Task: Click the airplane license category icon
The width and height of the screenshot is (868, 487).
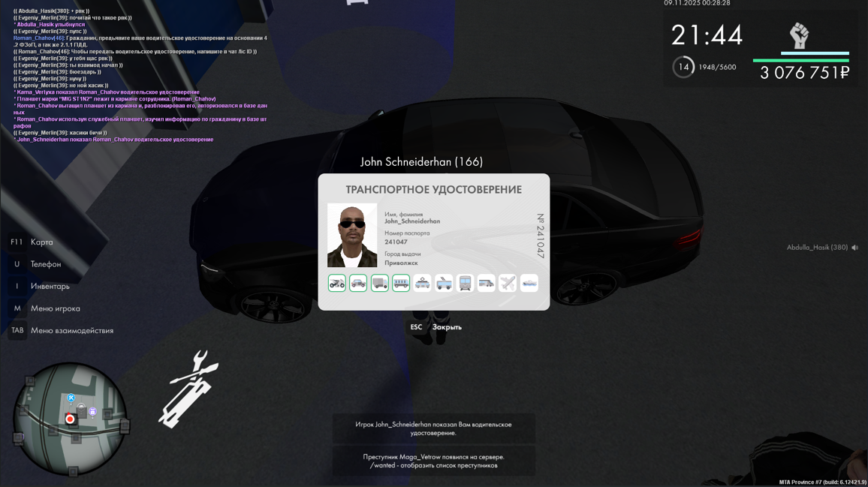Action: [x=508, y=284]
